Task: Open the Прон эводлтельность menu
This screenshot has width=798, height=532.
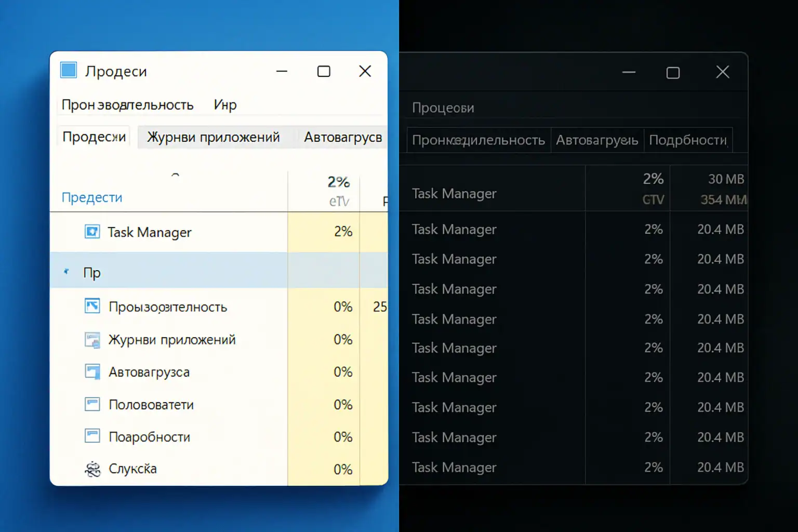Action: click(x=127, y=104)
